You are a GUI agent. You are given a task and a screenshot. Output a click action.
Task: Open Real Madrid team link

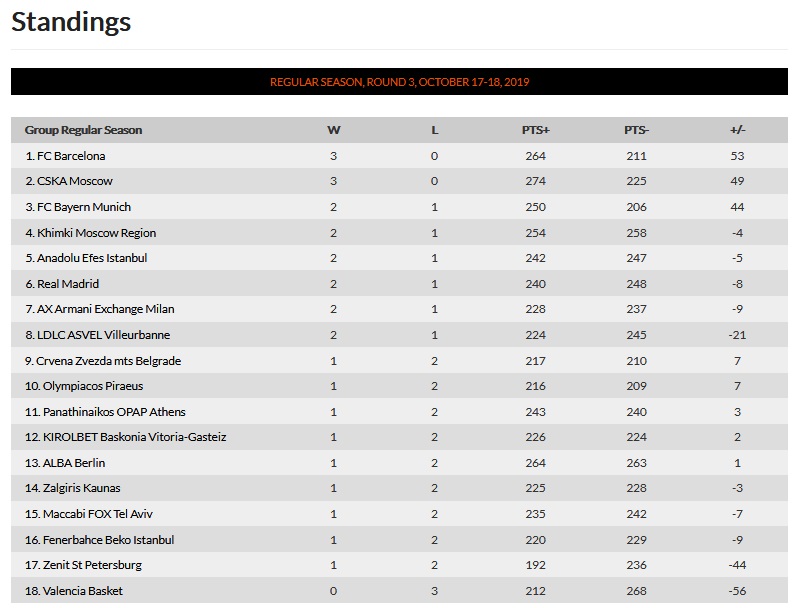(67, 284)
